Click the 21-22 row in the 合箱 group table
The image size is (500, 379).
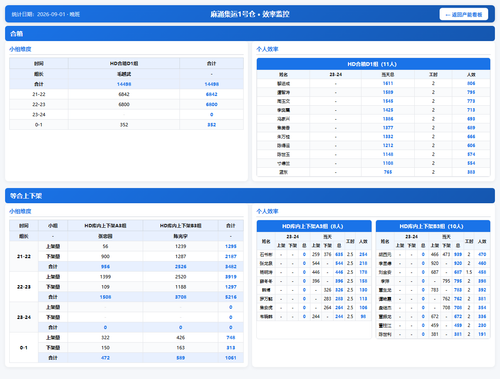[x=126, y=94]
